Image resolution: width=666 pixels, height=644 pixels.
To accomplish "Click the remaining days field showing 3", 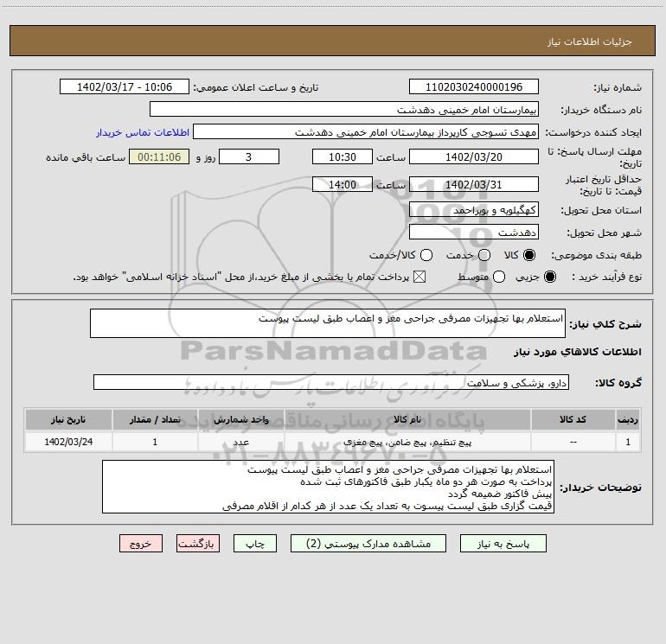I will 249,156.
